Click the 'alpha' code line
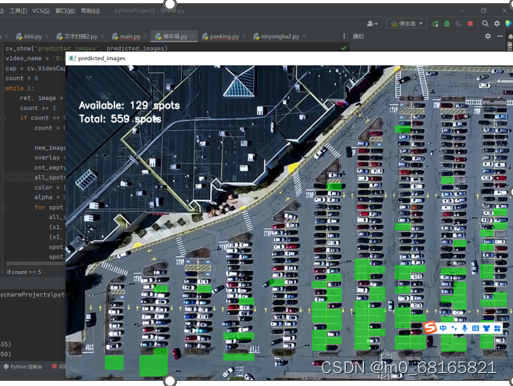This screenshot has width=513, height=386. tap(49, 197)
